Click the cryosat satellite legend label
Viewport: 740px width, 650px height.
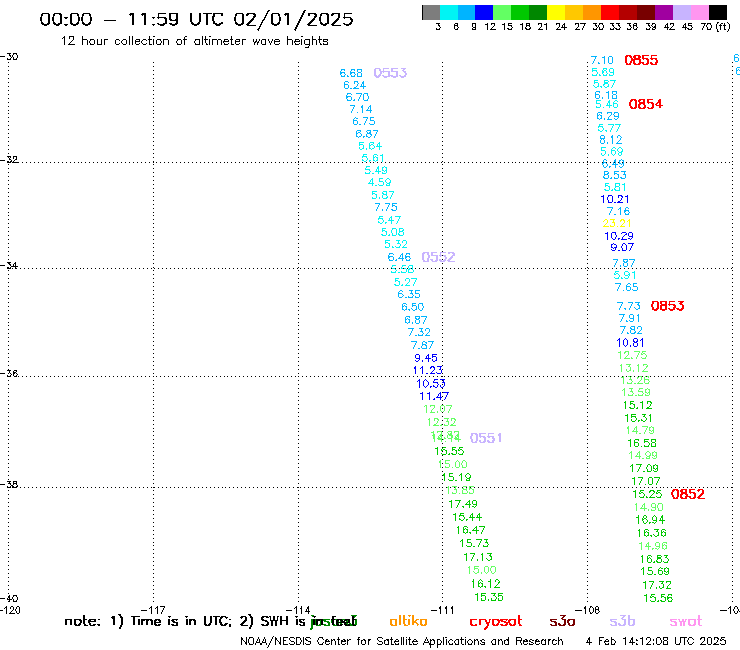pyautogui.click(x=496, y=622)
